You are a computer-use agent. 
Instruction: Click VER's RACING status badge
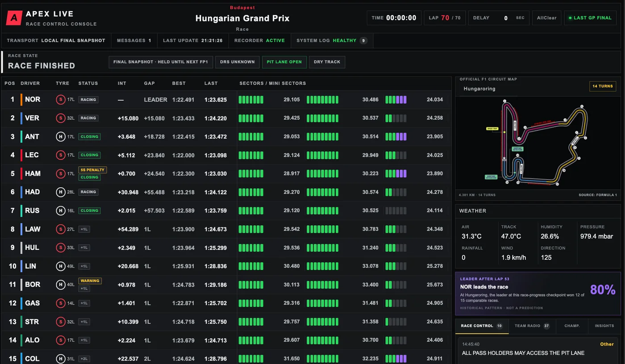pos(88,118)
